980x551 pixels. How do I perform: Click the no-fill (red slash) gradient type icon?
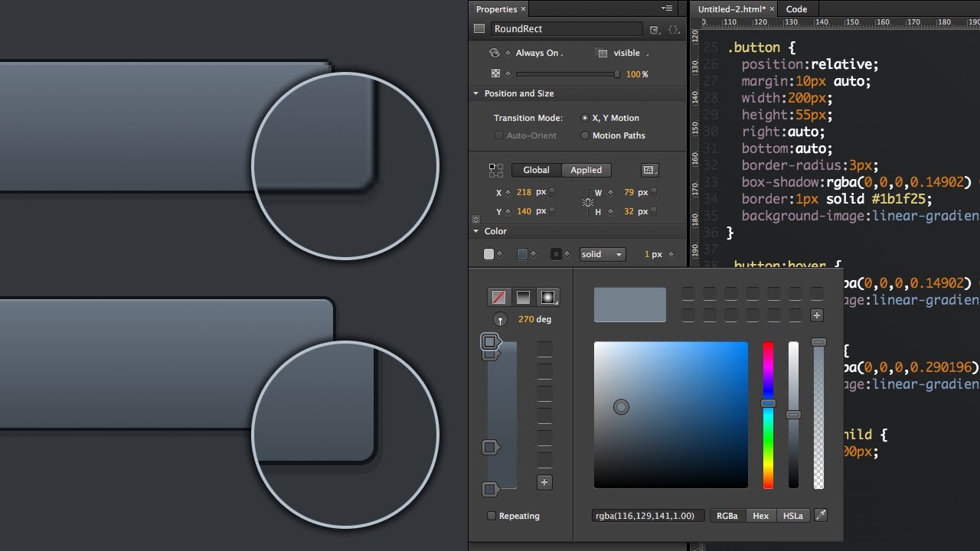tap(499, 297)
